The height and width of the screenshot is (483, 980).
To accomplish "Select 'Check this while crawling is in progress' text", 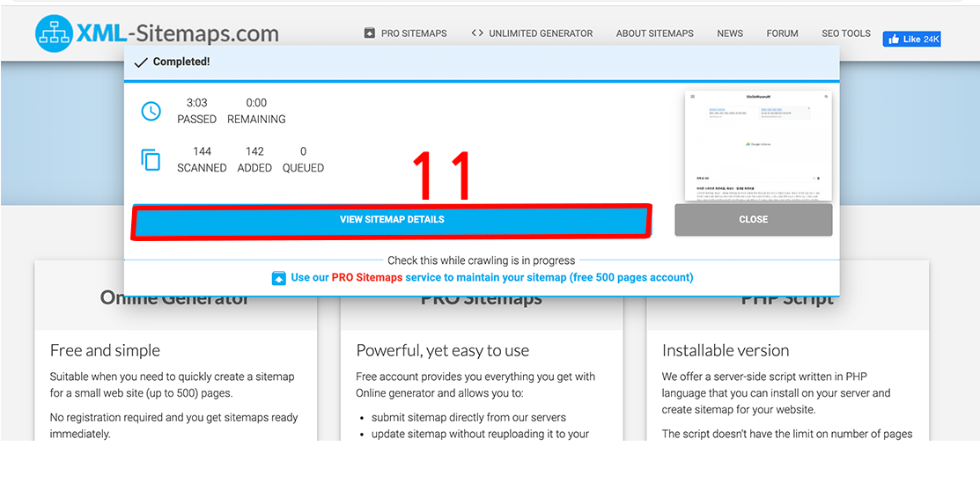I will 482,260.
